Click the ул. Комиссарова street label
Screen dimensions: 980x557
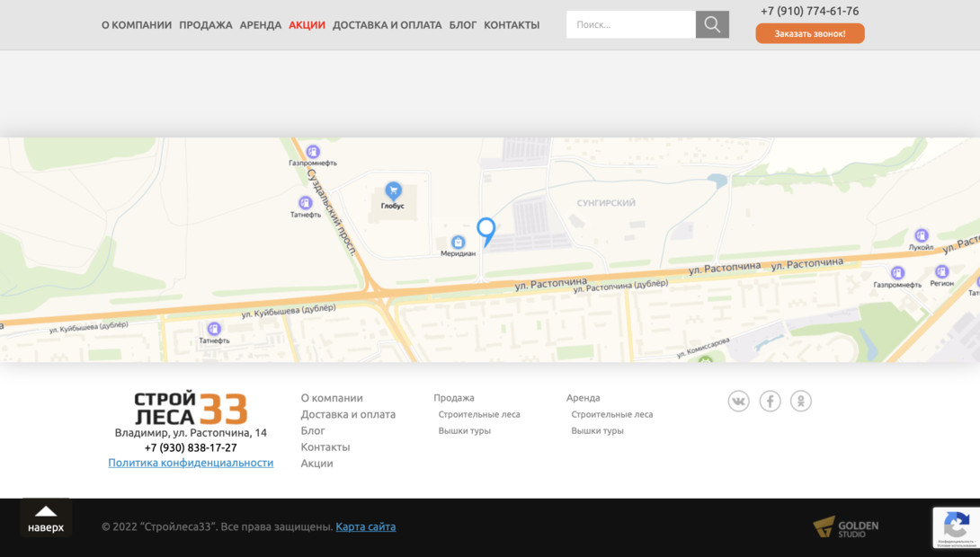(x=703, y=348)
